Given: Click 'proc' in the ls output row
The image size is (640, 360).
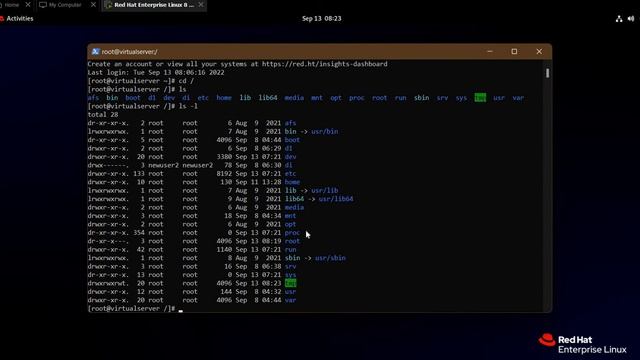Looking at the screenshot, I should coord(356,98).
